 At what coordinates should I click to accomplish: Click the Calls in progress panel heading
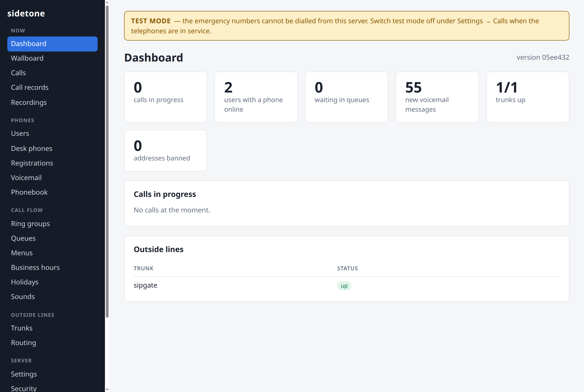(x=165, y=194)
